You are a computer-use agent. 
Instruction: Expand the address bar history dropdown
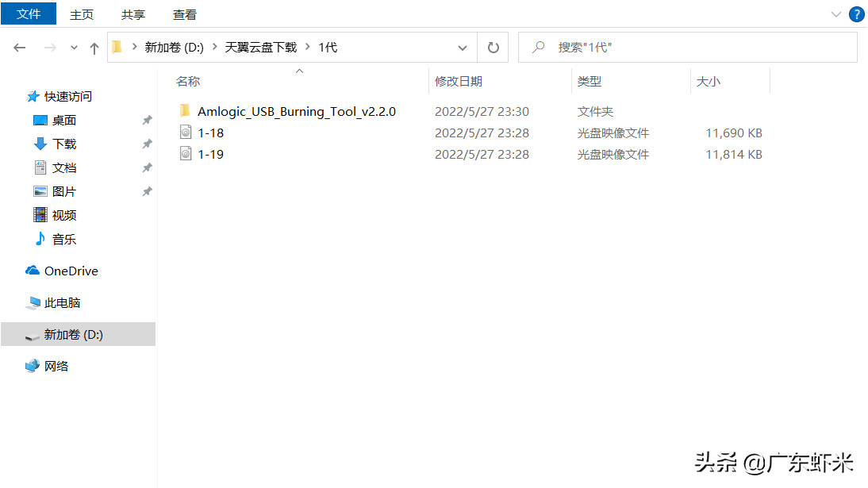tap(463, 48)
